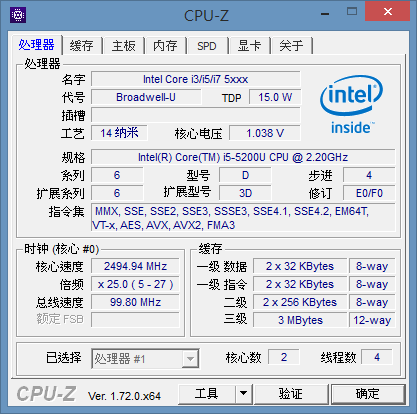Switch to the 主板 tab

pos(123,45)
